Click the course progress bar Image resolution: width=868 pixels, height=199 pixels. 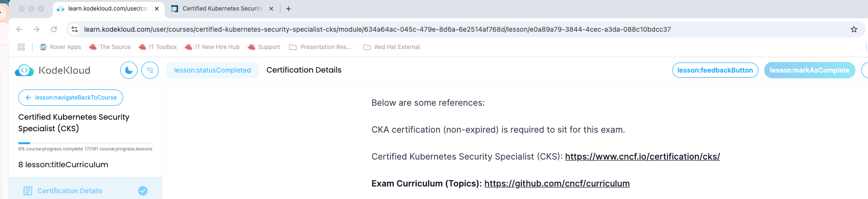coord(85,143)
